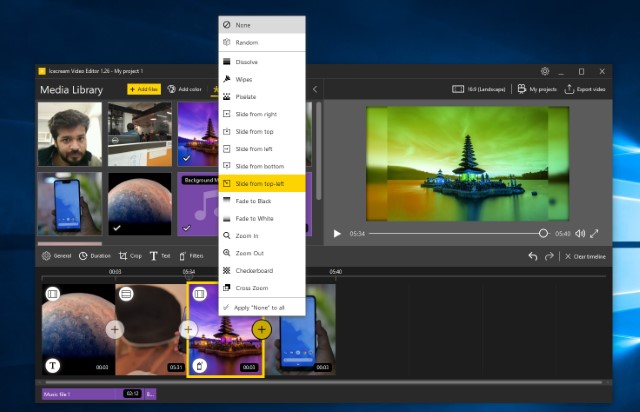This screenshot has height=412, width=640.
Task: Collapse the Media Library panel arrow
Action: click(315, 89)
